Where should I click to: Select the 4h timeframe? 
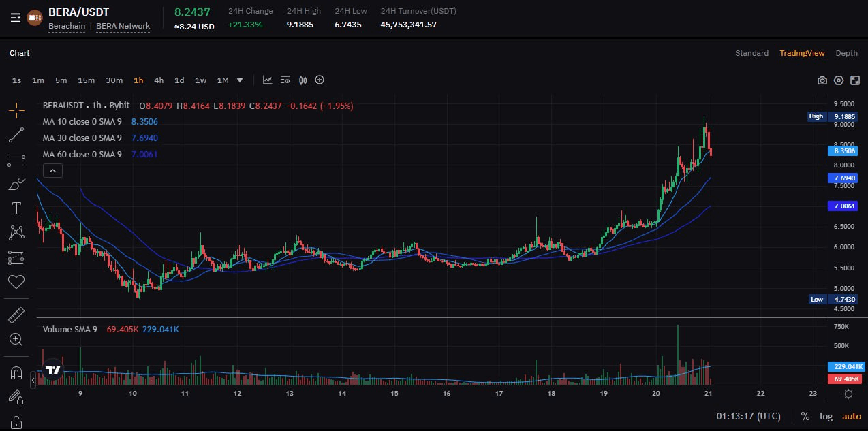159,80
